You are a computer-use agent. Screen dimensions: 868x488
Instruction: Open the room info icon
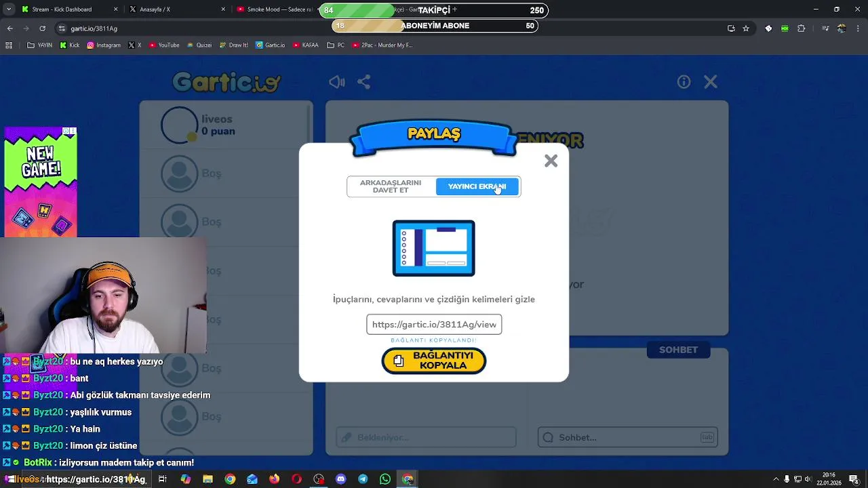click(684, 82)
